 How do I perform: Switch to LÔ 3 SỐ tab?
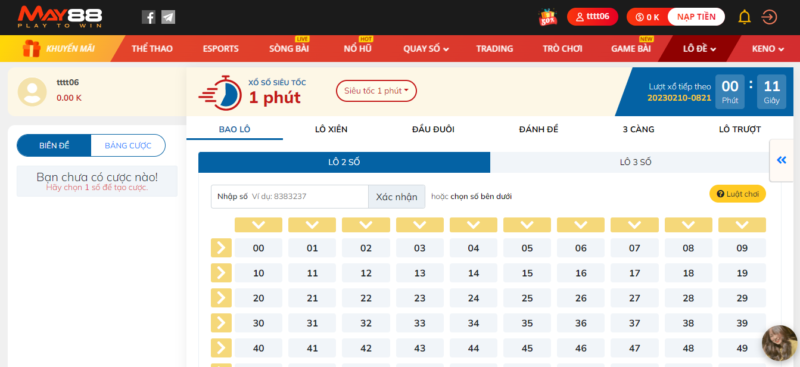[635, 162]
